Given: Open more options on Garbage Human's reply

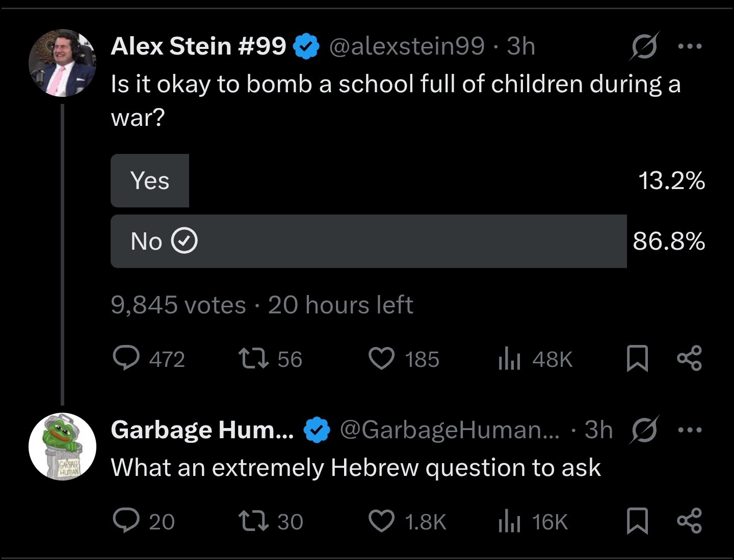Looking at the screenshot, I should click(690, 430).
